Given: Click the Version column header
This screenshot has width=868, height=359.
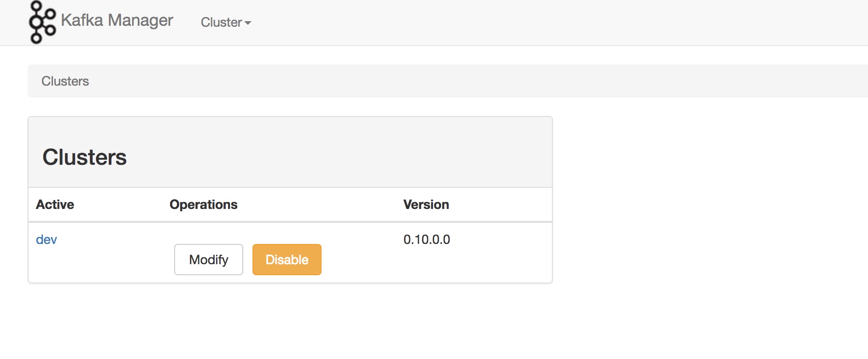Looking at the screenshot, I should pyautogui.click(x=426, y=204).
